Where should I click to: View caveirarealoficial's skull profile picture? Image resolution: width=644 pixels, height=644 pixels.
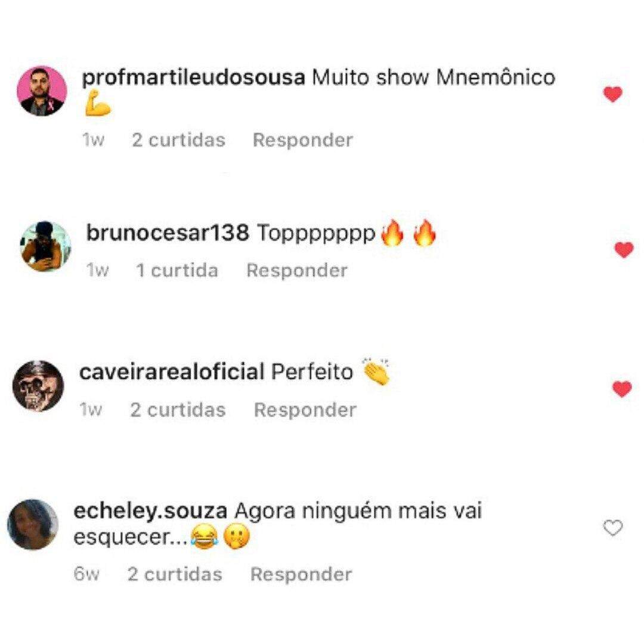coord(38,386)
